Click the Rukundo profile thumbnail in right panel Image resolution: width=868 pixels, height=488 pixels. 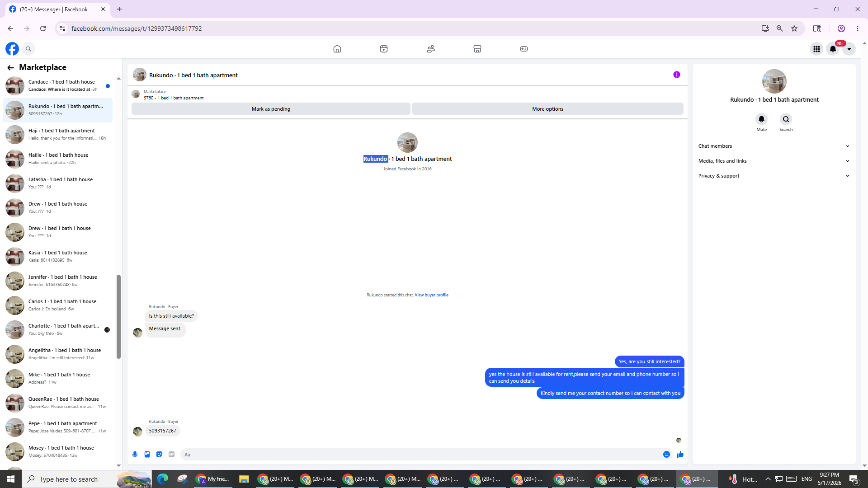[774, 81]
